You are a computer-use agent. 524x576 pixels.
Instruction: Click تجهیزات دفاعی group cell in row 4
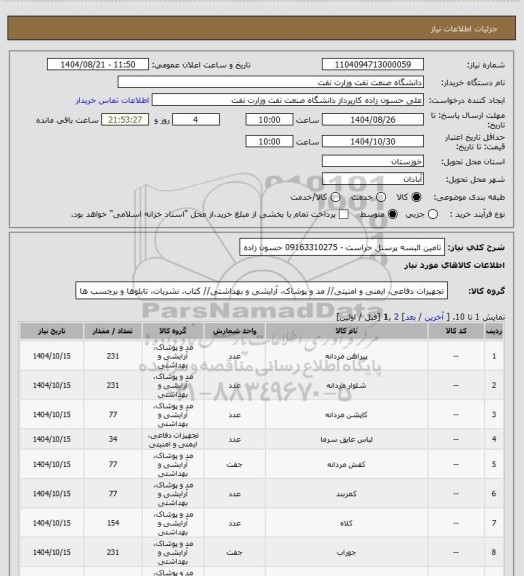pos(173,440)
